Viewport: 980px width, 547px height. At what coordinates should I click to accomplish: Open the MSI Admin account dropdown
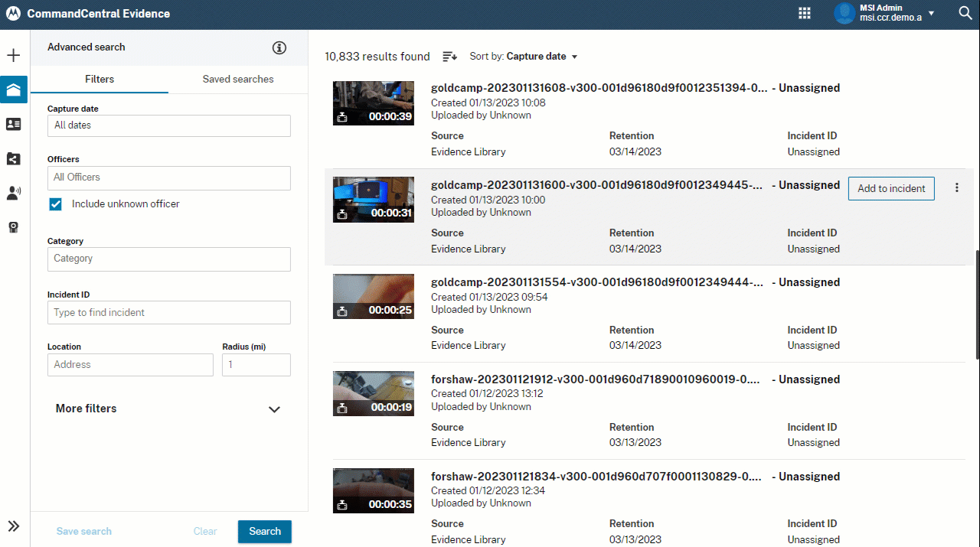(930, 13)
